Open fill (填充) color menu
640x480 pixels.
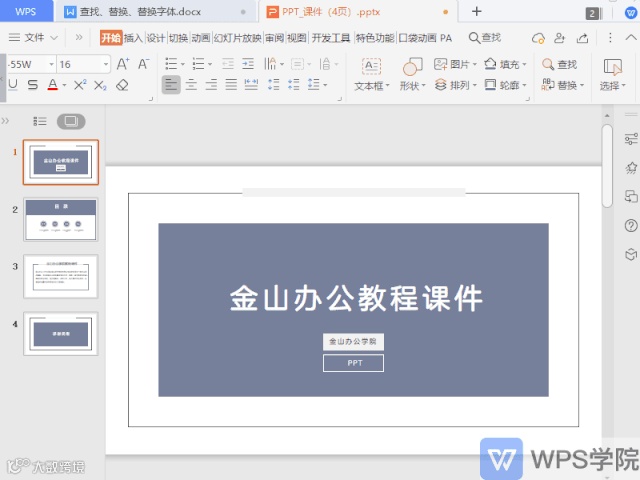coord(505,64)
